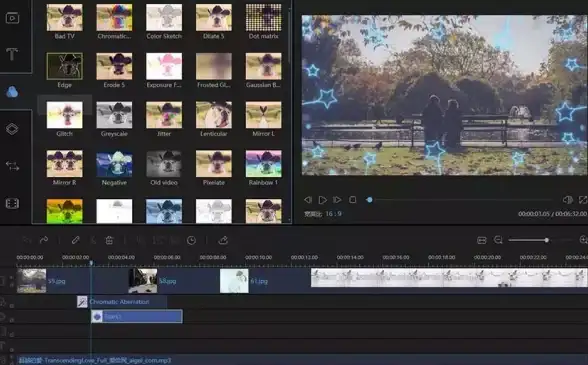Select the Dot matrix filter
The height and width of the screenshot is (365, 588).
point(264,18)
